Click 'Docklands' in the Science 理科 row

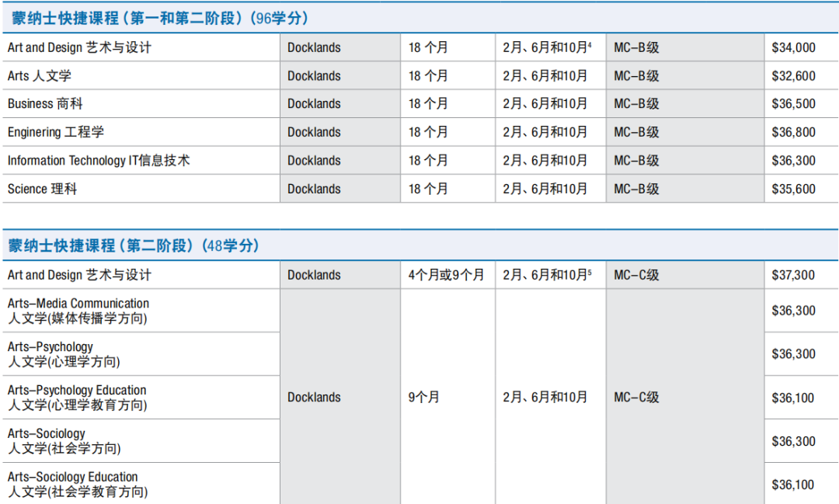tap(314, 189)
